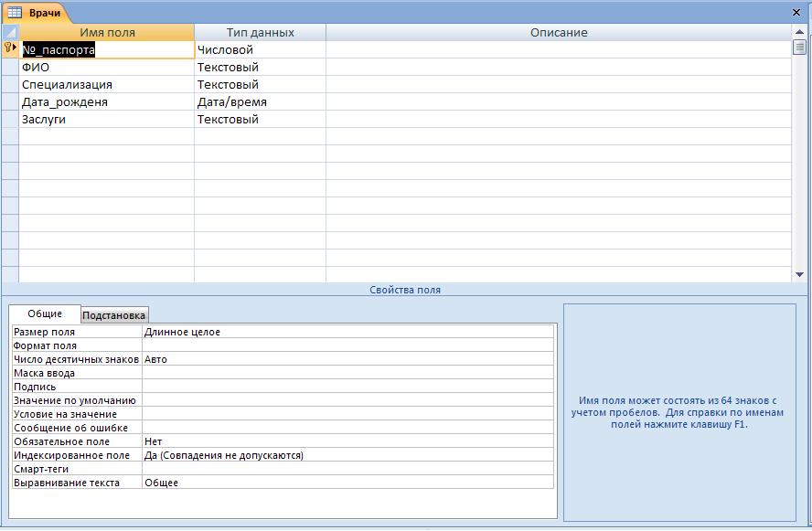Click the Врачи document tab
Screen dimensions: 812x531
pyautogui.click(x=36, y=13)
